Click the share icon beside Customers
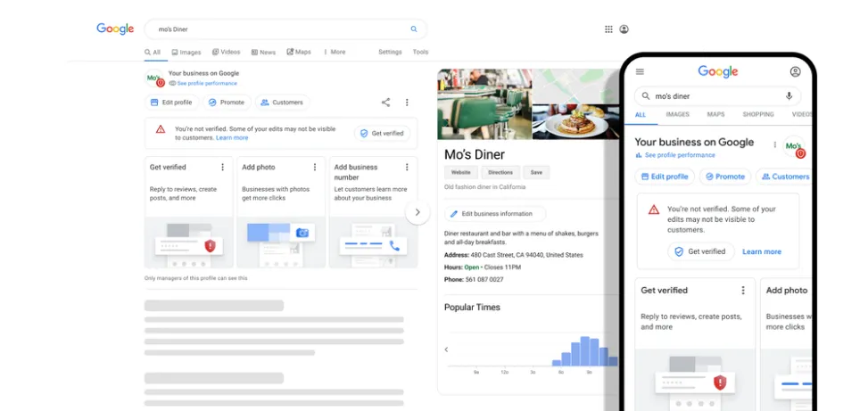 pyautogui.click(x=385, y=103)
